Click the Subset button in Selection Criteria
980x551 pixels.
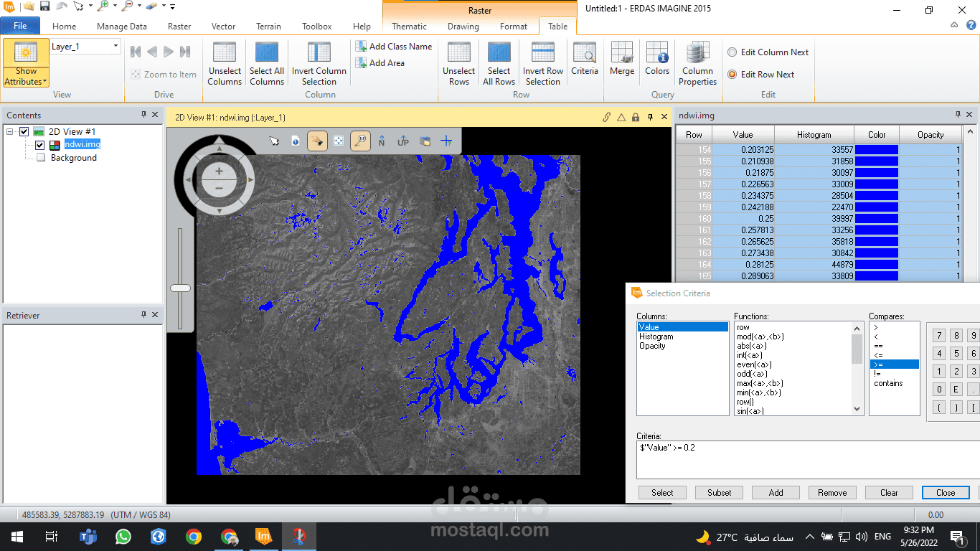[x=718, y=492]
